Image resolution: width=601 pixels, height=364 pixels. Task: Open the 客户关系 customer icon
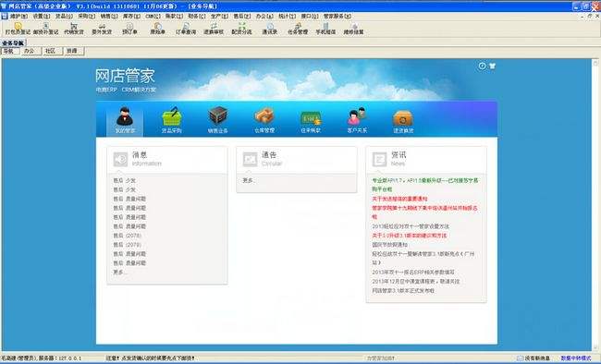357,116
